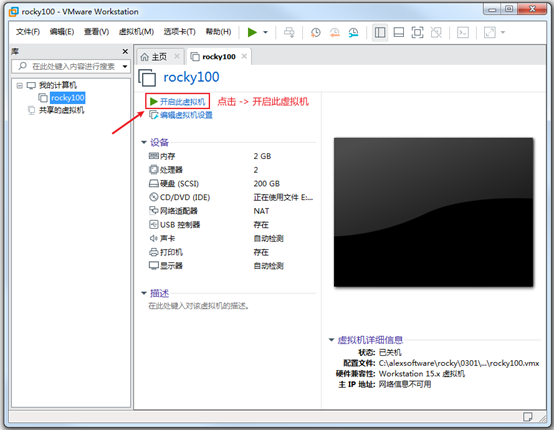Close the library panel with X
Viewport: 554px width, 430px height.
[125, 52]
